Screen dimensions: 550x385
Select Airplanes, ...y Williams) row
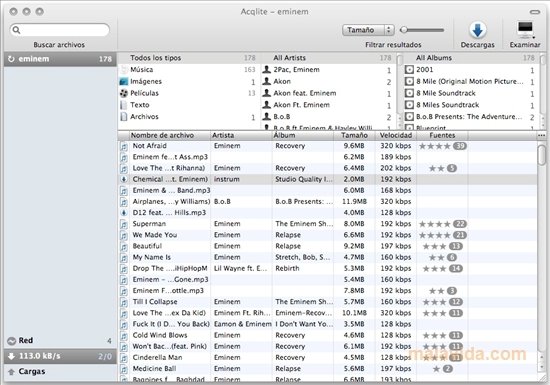pos(328,202)
